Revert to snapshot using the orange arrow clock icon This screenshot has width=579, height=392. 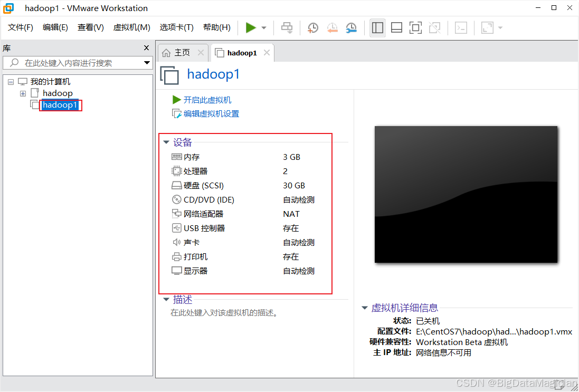[332, 27]
